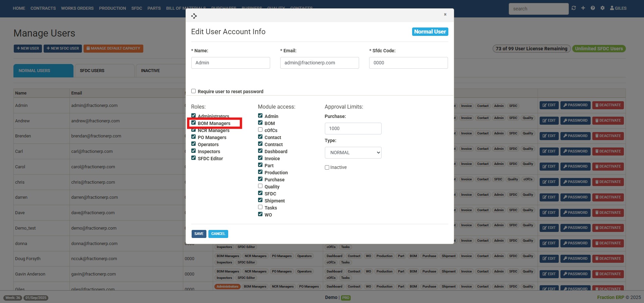
Task: Click the plus icon in top navigation
Action: 583,8
